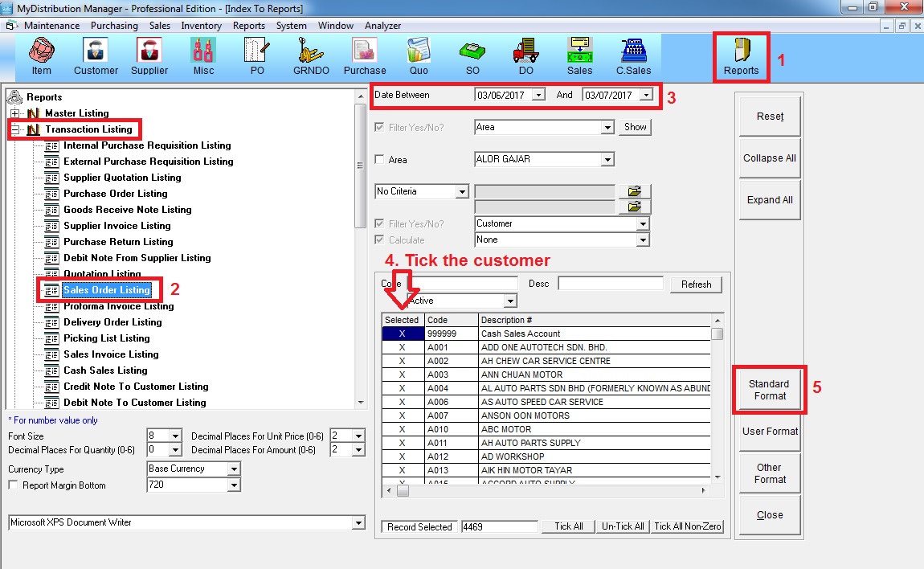Collapse the Transaction Listing tree node

15,129
